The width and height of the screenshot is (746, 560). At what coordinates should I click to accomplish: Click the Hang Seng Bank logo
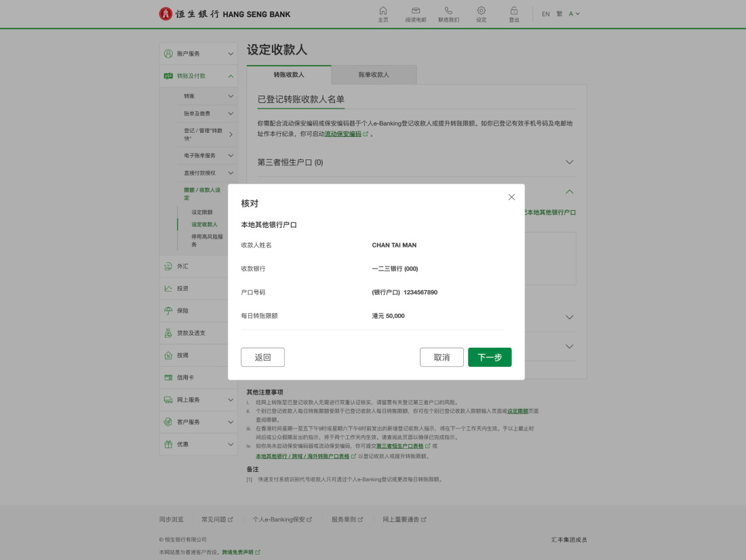(224, 14)
